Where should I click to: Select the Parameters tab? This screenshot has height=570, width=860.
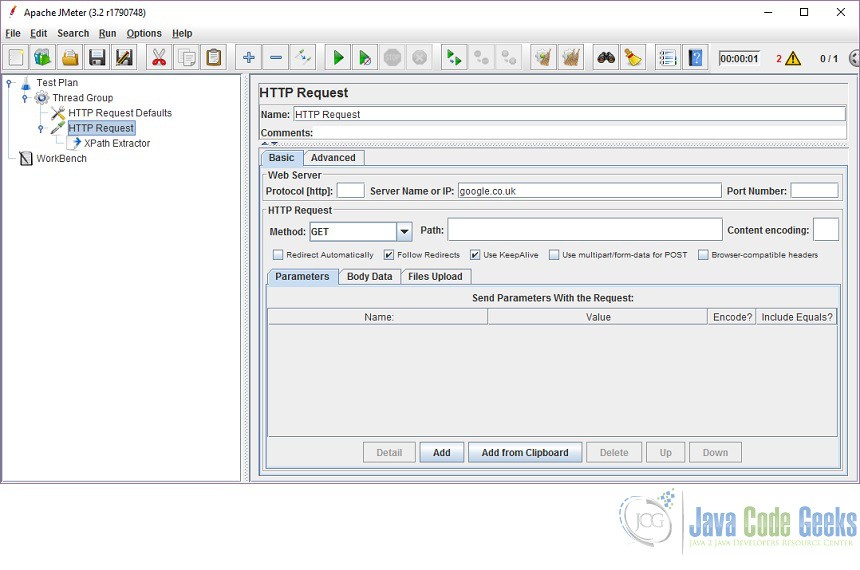[302, 276]
